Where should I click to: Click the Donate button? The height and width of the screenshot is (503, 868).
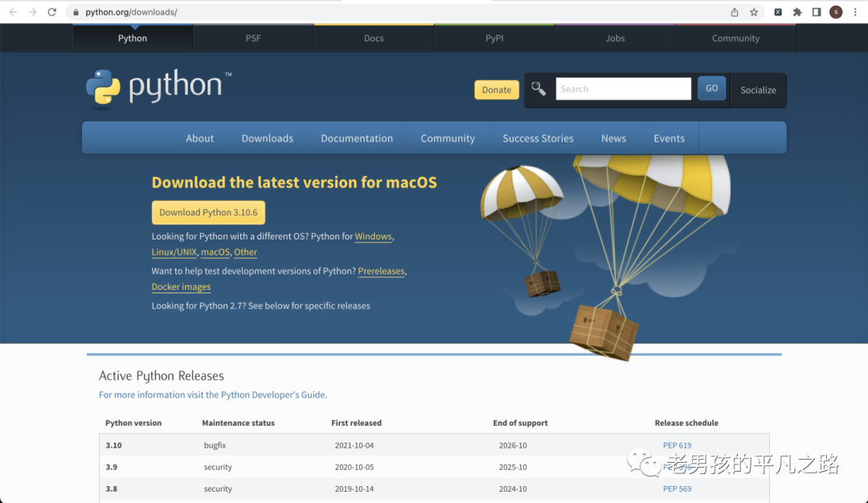tap(497, 90)
